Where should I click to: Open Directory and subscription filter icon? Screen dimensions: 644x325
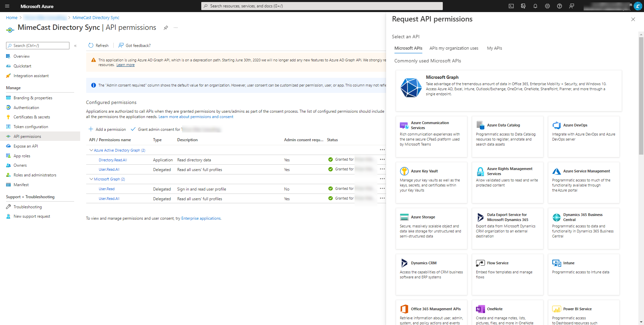[x=523, y=6]
